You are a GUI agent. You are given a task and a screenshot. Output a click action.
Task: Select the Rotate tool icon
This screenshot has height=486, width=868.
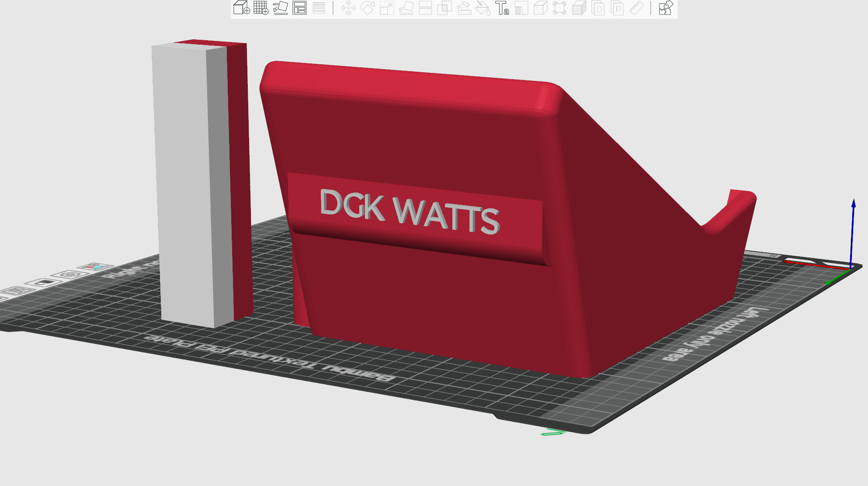coord(368,8)
